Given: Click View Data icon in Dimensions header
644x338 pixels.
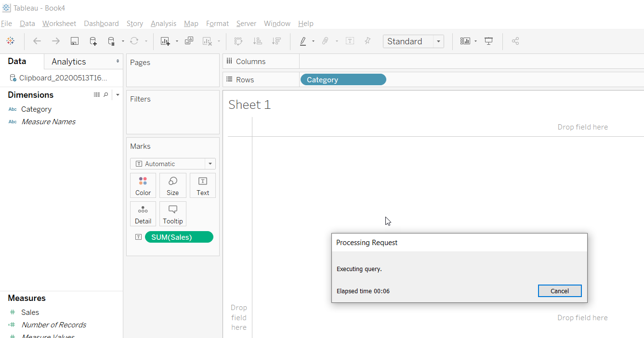Looking at the screenshot, I should (x=97, y=95).
